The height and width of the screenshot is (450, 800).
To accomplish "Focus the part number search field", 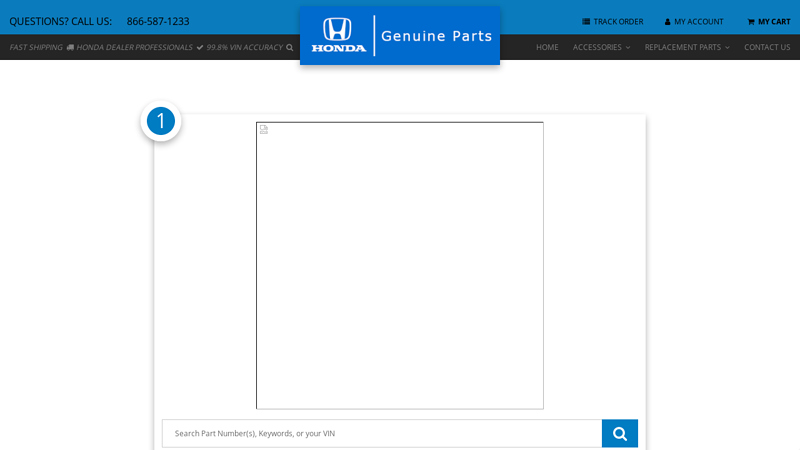I will (x=382, y=433).
